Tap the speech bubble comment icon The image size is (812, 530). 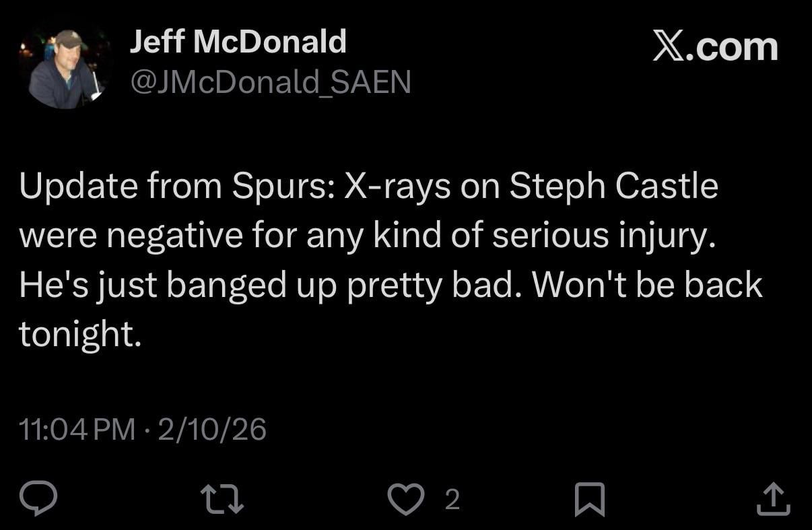[x=38, y=498]
